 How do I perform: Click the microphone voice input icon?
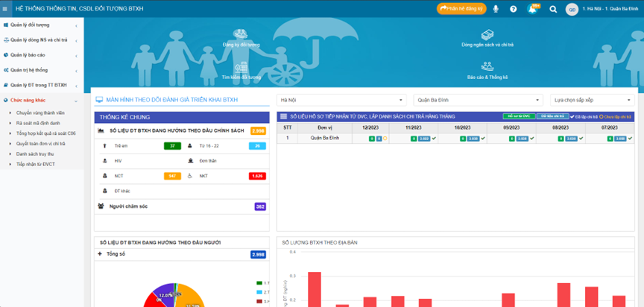click(496, 9)
